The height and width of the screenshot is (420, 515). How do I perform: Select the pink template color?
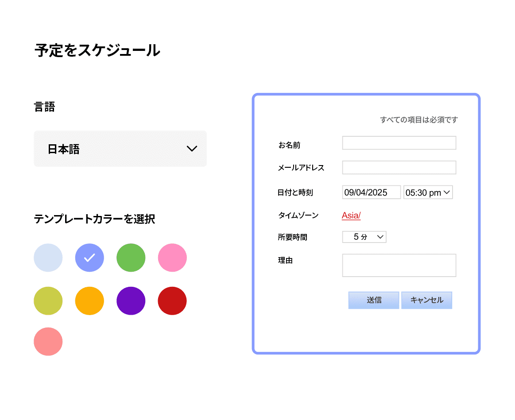172,258
